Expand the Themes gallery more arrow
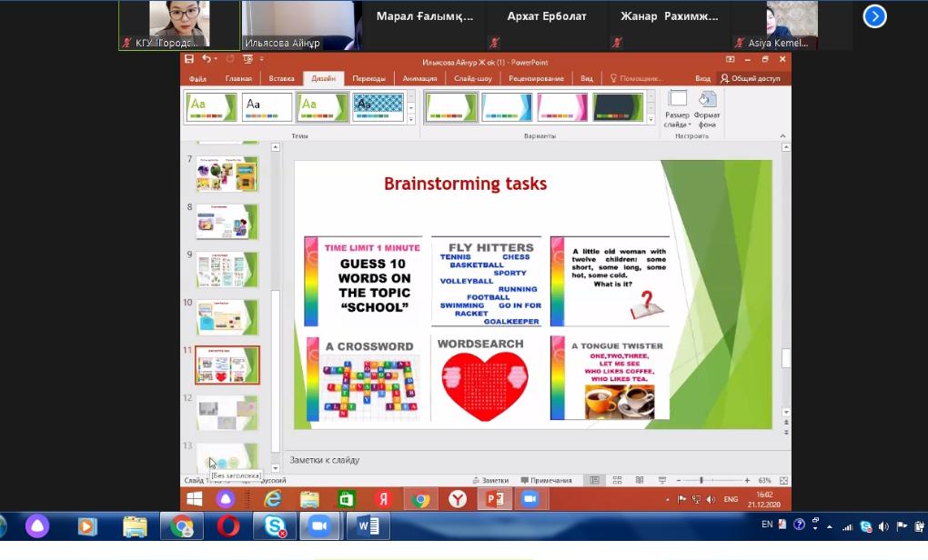928x560 pixels. click(410, 119)
